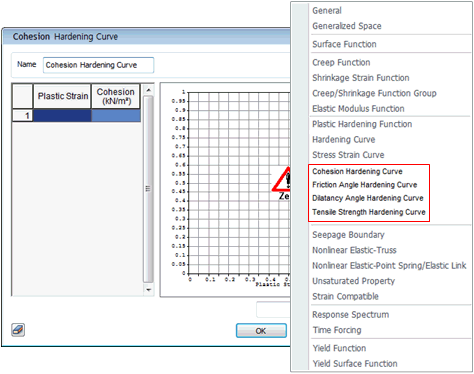This screenshot has width=474, height=374.
Task: Select Shrinkage Strain Function entry
Action: pyautogui.click(x=361, y=78)
